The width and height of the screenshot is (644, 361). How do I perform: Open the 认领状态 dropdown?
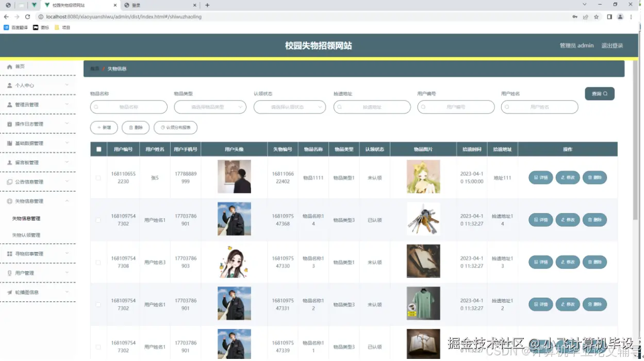[x=290, y=107]
